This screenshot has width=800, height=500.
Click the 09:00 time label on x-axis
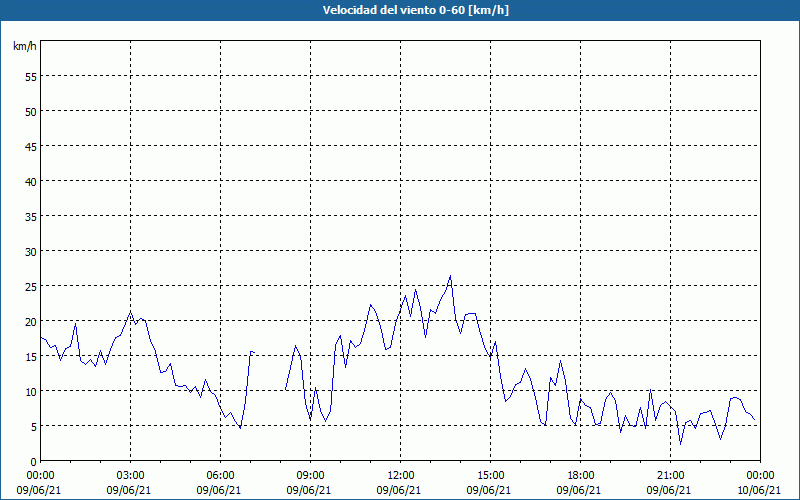point(310,476)
